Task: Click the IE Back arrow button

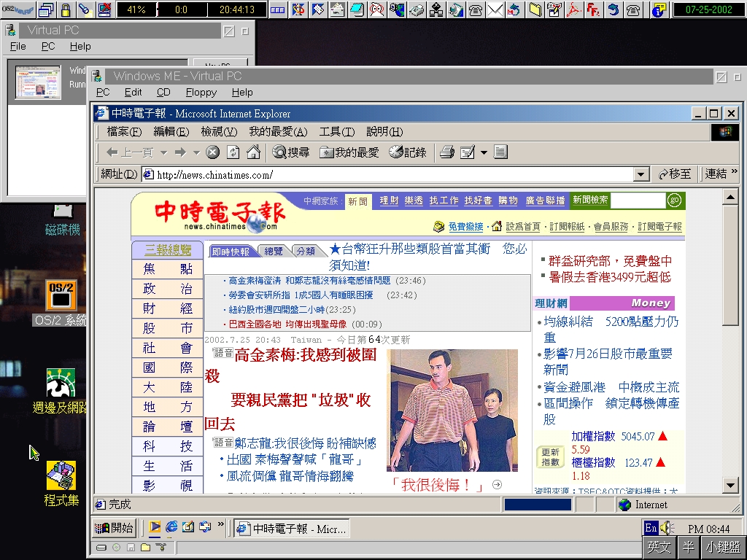Action: (129, 152)
